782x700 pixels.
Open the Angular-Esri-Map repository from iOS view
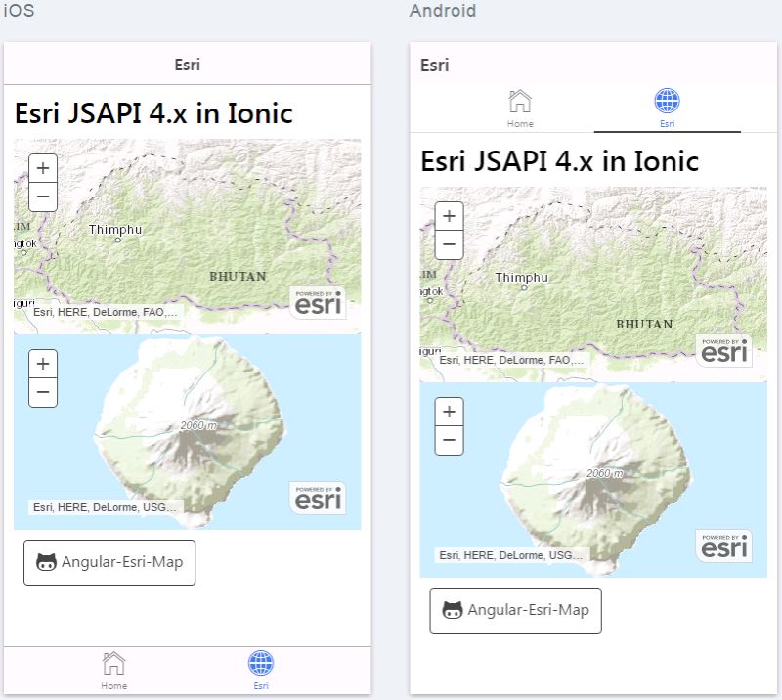point(109,562)
